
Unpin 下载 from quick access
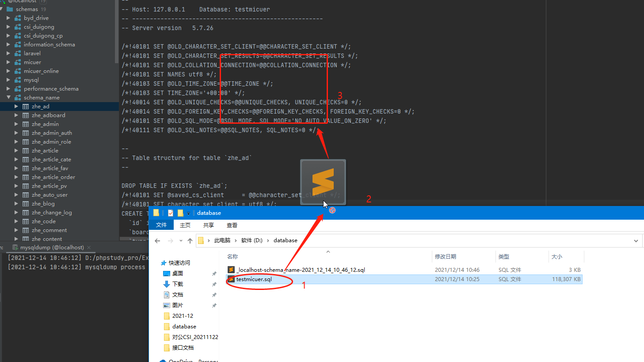(214, 284)
